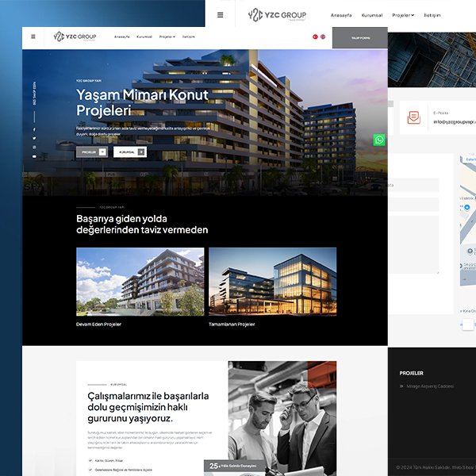The width and height of the screenshot is (476, 476).
Task: Go to İletişim in the top-right navigation
Action: coord(432,15)
